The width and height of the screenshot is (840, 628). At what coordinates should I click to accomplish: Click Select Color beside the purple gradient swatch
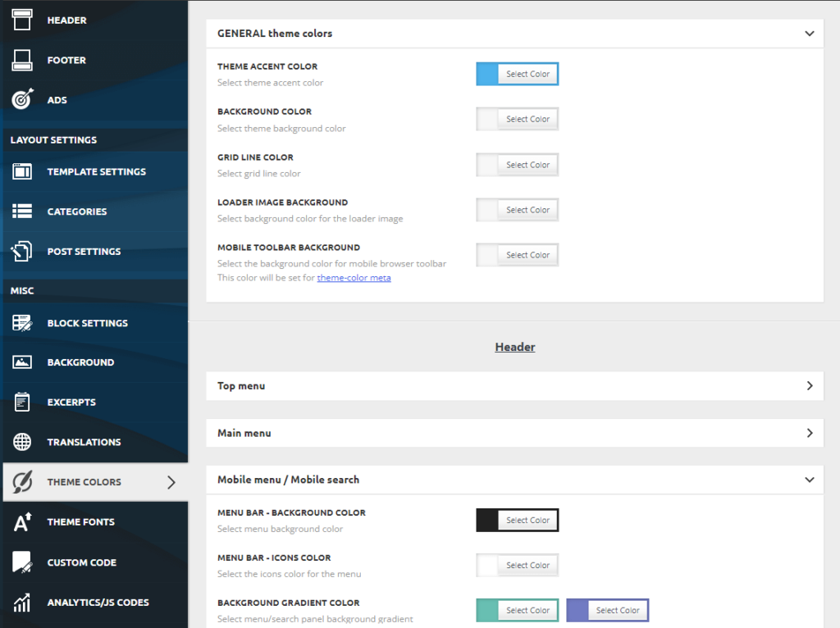tap(618, 610)
